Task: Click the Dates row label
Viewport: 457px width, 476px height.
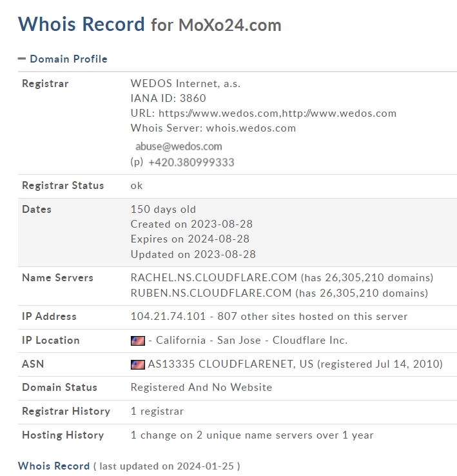Action: (37, 209)
